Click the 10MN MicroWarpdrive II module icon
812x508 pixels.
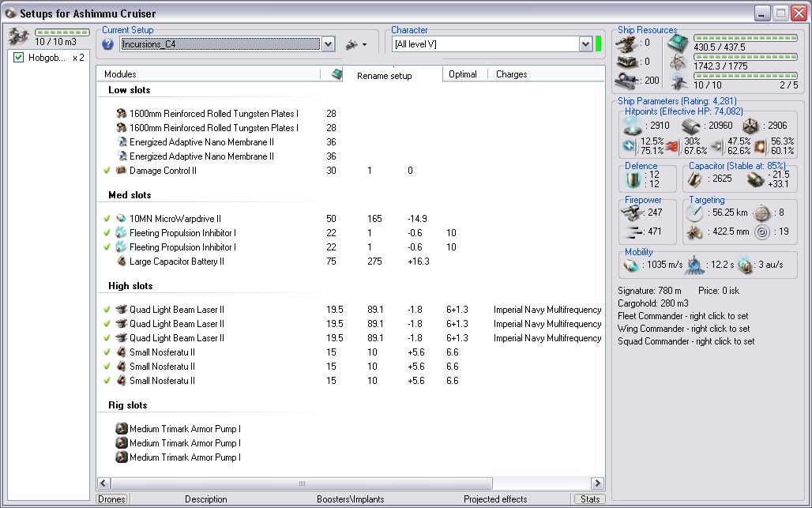click(x=121, y=219)
